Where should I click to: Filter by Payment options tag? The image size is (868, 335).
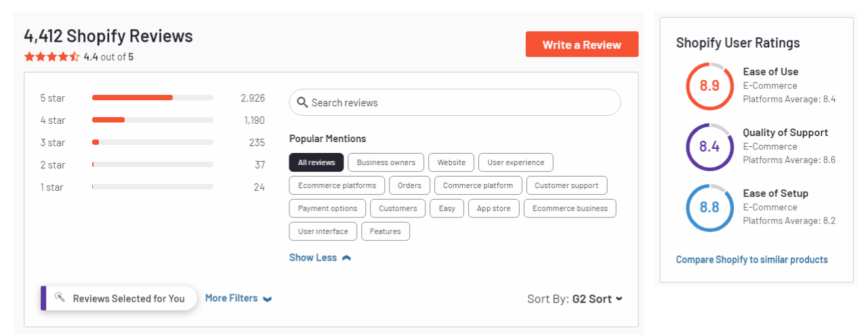point(327,208)
